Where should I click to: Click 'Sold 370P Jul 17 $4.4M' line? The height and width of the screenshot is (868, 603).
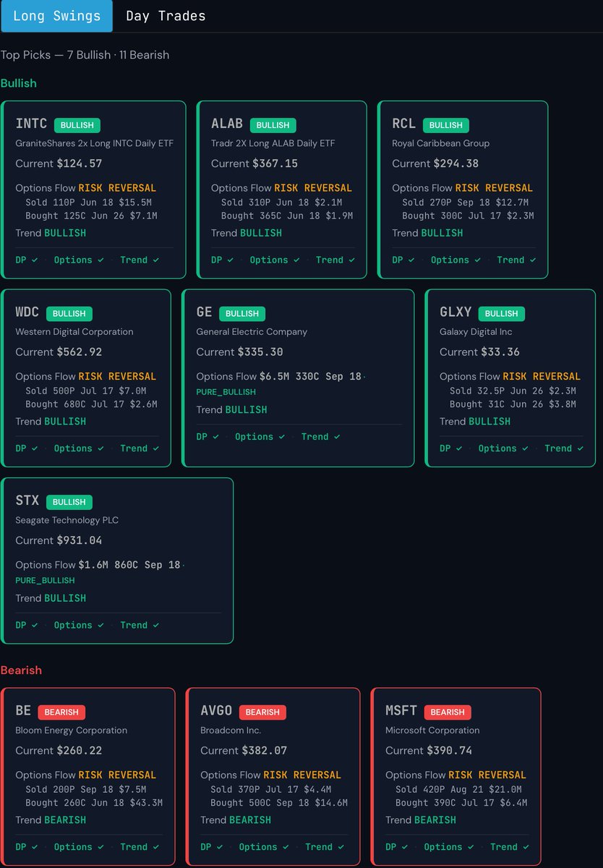[270, 790]
